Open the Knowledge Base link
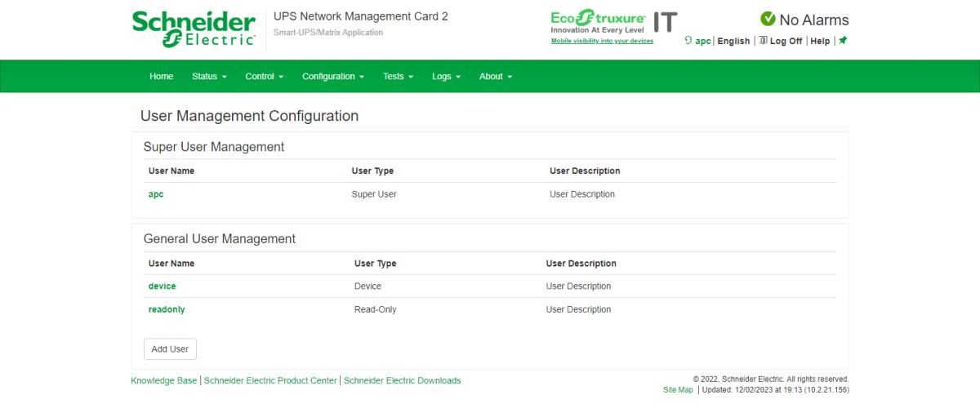The width and height of the screenshot is (980, 417). tap(163, 380)
